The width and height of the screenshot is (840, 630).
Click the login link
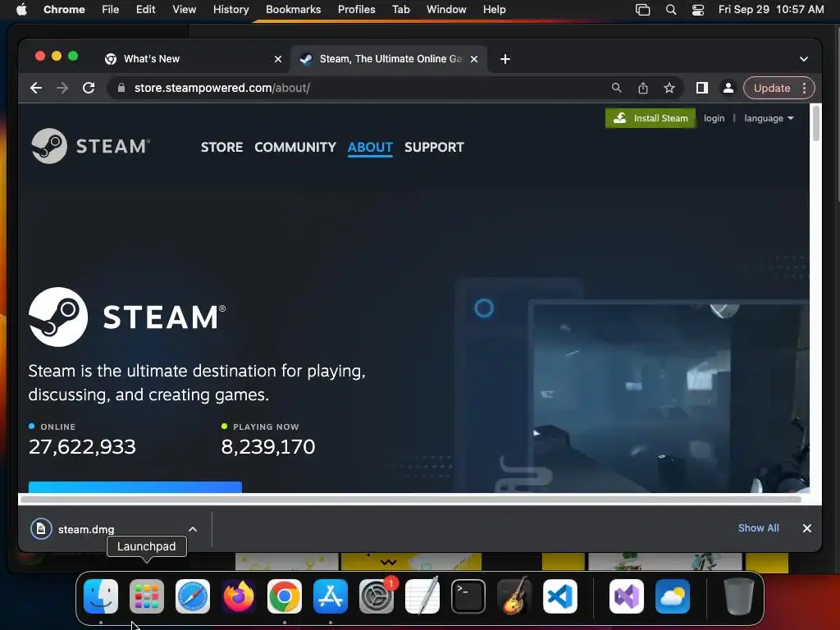[714, 118]
